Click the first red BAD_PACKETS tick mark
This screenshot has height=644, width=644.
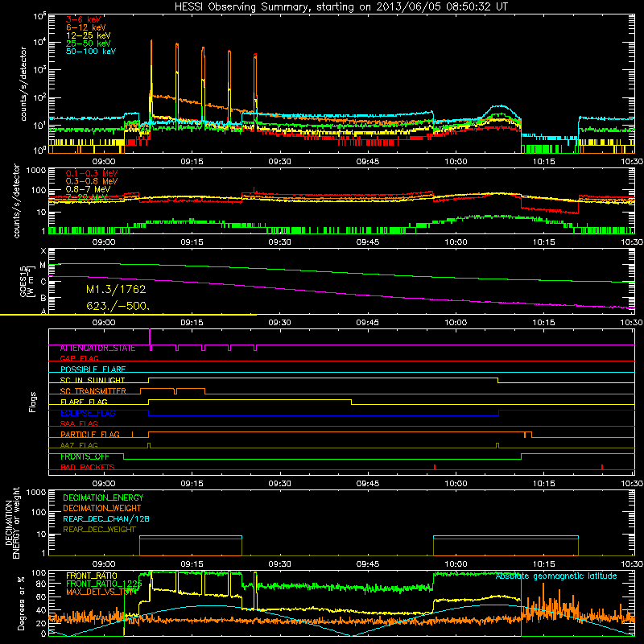click(x=435, y=467)
